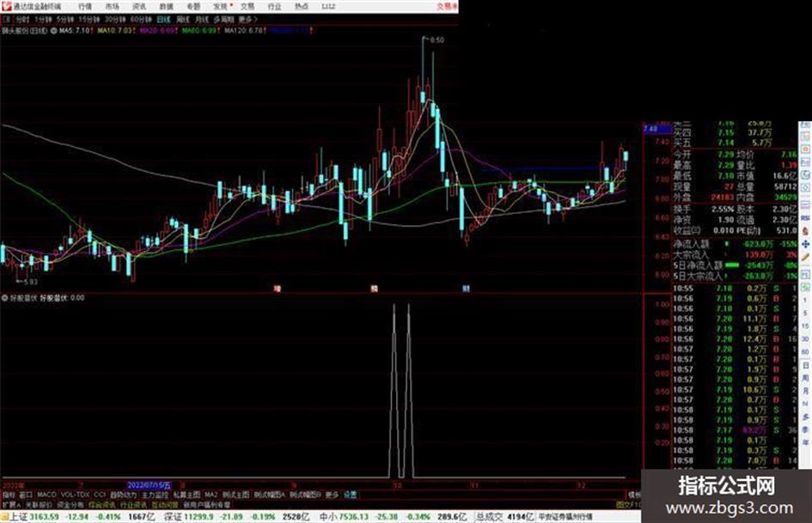Open the 资金分布 tab

(70, 504)
